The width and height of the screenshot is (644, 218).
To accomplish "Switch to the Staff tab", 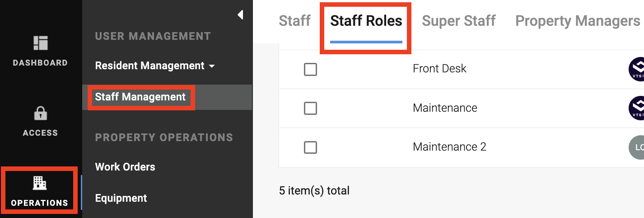I will tap(295, 21).
